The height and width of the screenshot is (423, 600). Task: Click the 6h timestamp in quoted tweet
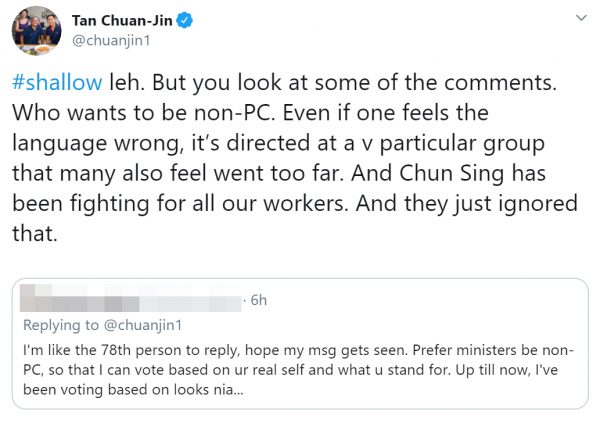pos(254,299)
